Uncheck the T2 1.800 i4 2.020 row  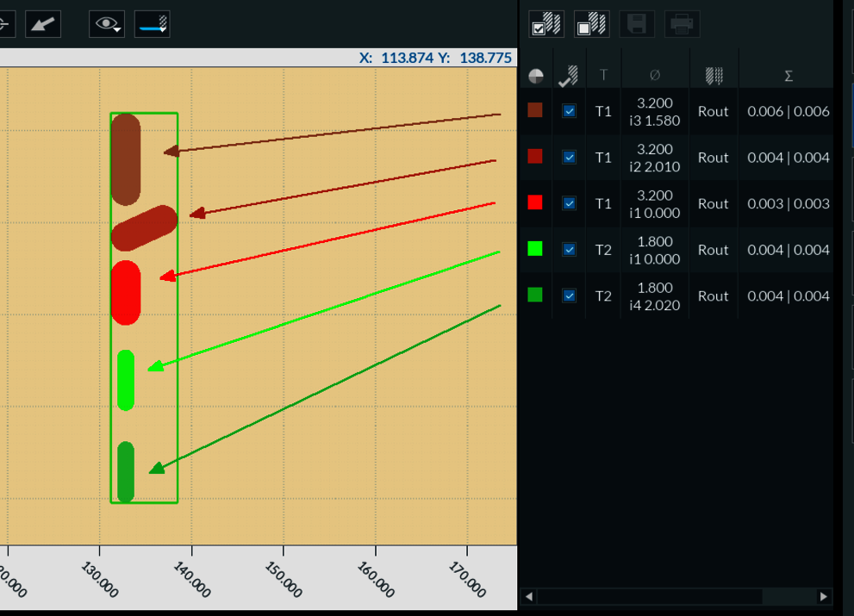pyautogui.click(x=569, y=296)
